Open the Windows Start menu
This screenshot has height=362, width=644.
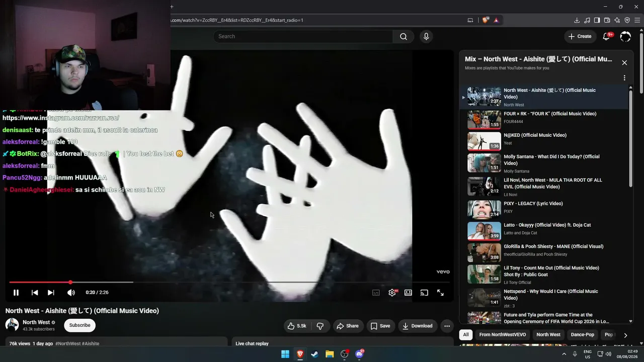click(285, 354)
